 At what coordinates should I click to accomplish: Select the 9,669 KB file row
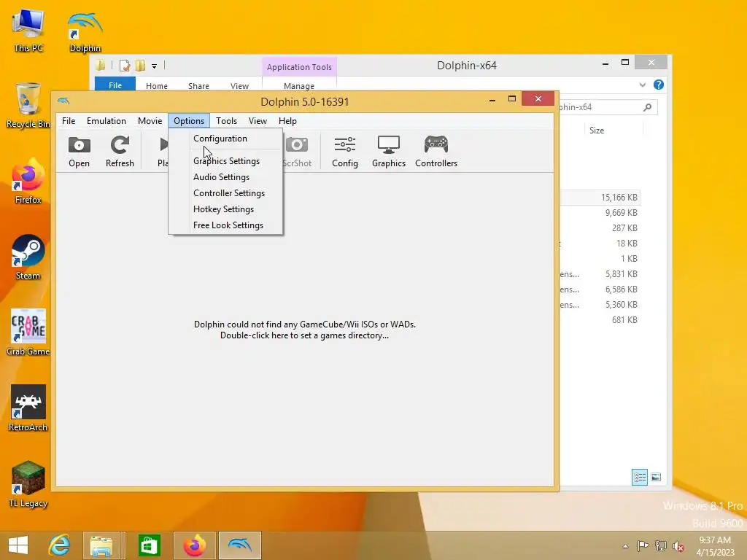pyautogui.click(x=600, y=213)
